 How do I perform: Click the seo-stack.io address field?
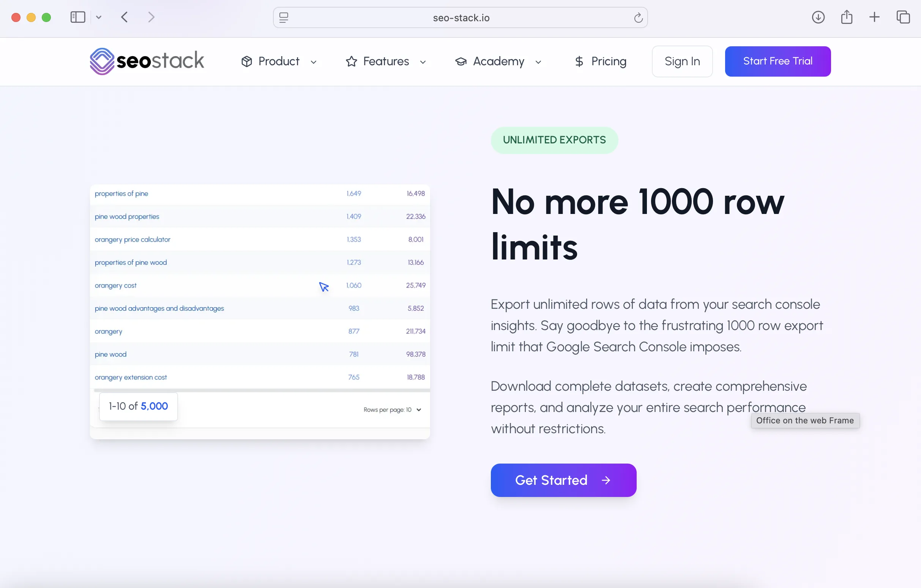[x=460, y=17]
